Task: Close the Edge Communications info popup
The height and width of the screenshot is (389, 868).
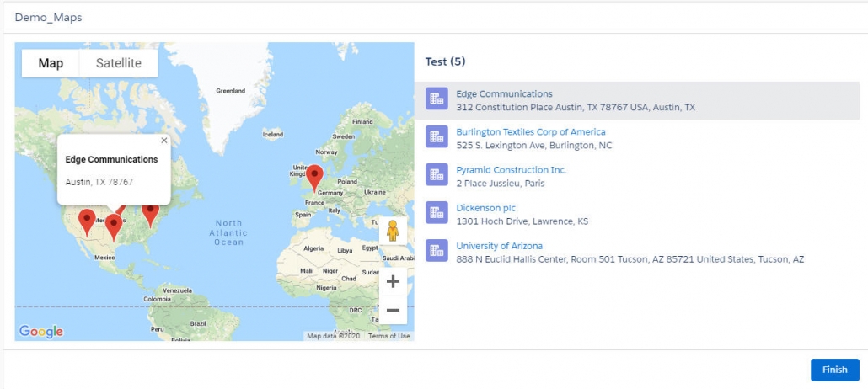Action: (x=163, y=141)
